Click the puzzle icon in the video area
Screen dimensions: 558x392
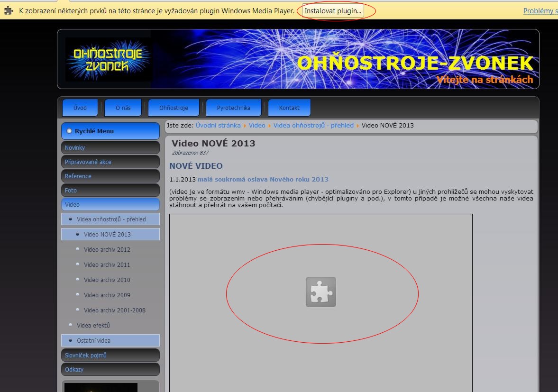coord(320,292)
